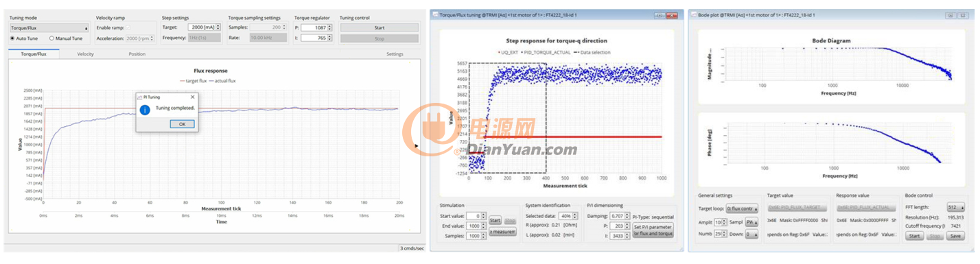The height and width of the screenshot is (264, 980).
Task: Click OK in the Tuning completed dialog
Action: pyautogui.click(x=182, y=124)
